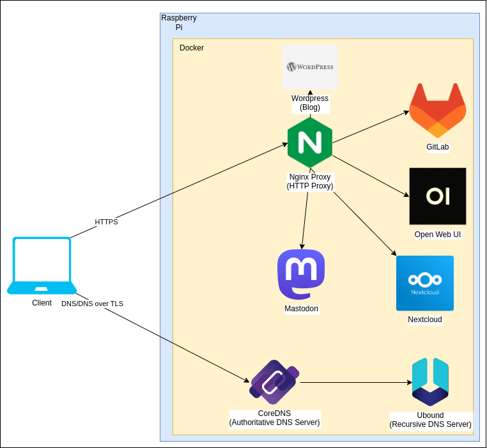Click the GitLab fox logo
Image resolution: width=487 pixels, height=448 pixels.
pos(438,111)
